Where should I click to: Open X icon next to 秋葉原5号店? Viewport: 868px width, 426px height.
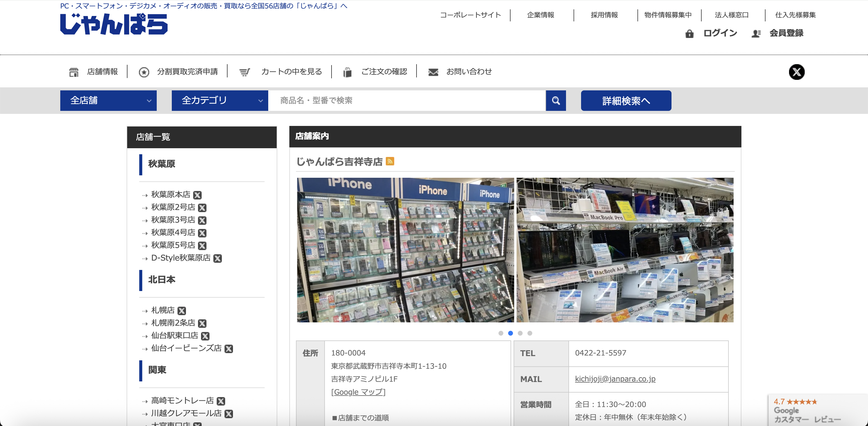(x=202, y=246)
